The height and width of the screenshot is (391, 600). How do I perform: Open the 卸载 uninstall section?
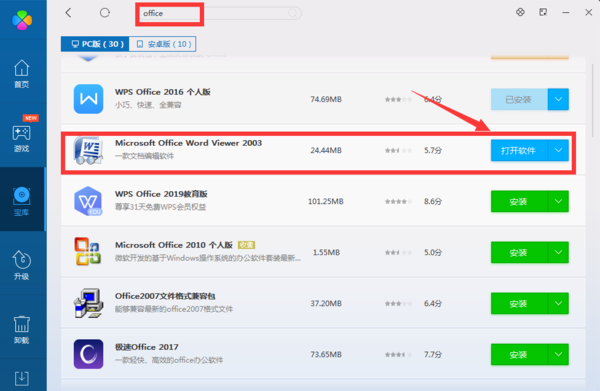[x=22, y=329]
